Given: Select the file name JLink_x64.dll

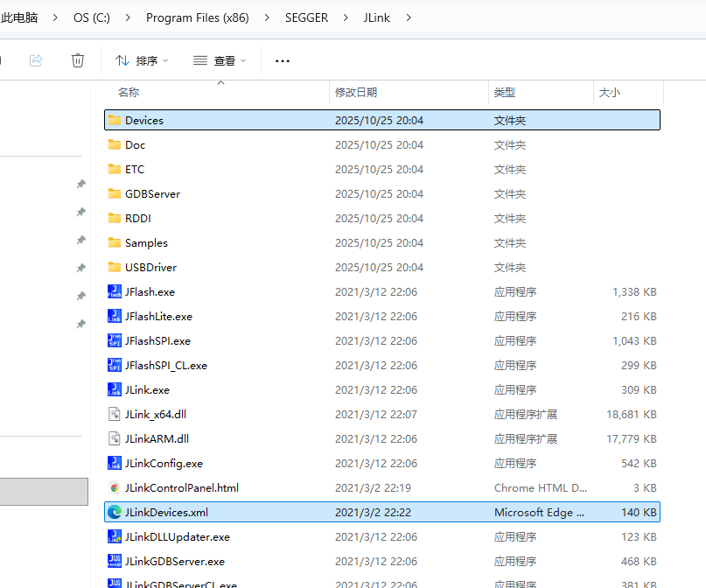Looking at the screenshot, I should click(x=156, y=414).
